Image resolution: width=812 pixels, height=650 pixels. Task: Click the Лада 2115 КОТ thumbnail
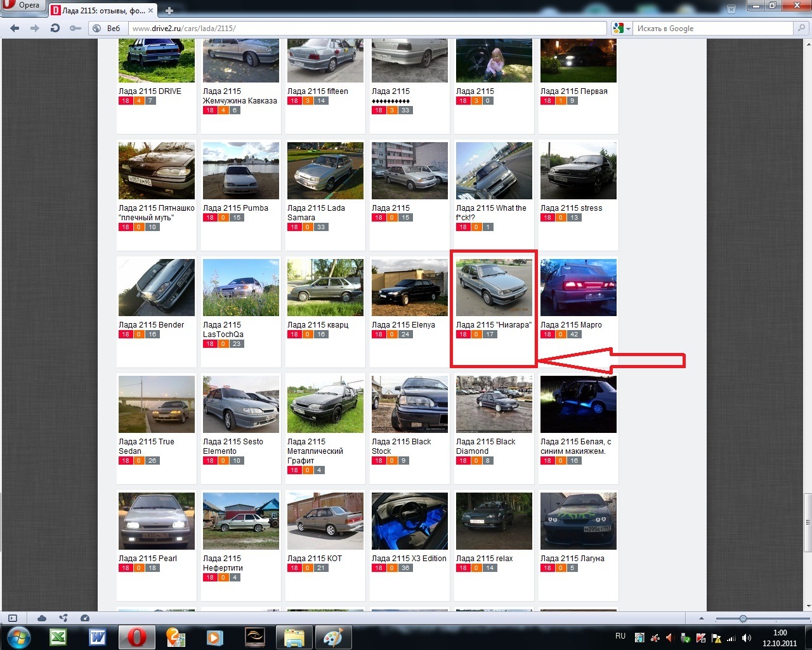[x=325, y=521]
